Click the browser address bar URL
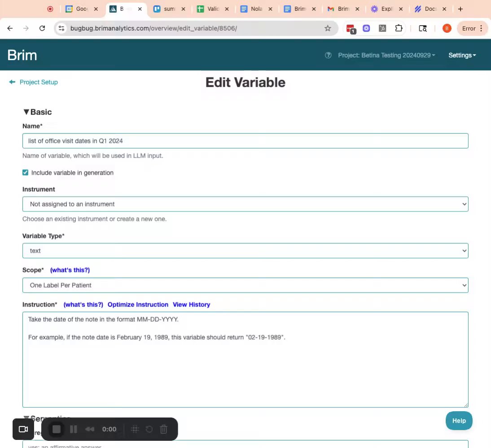The width and height of the screenshot is (491, 448). coord(153,28)
